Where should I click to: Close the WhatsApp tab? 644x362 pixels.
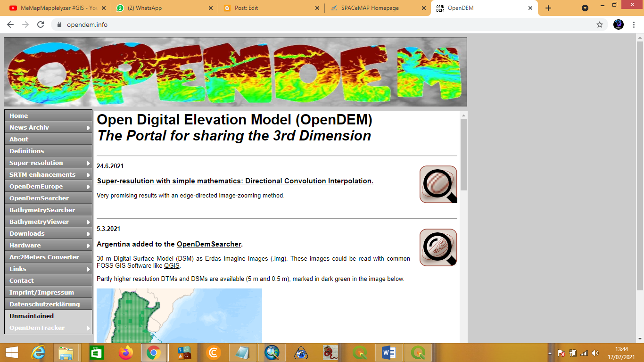tap(210, 8)
